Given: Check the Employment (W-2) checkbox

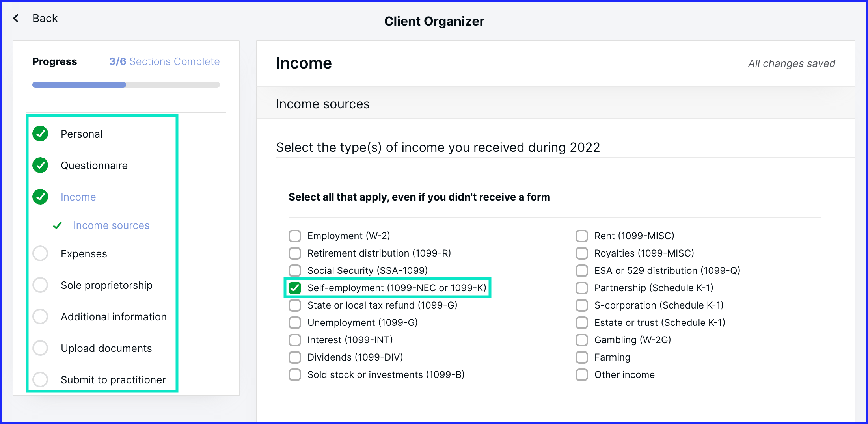Looking at the screenshot, I should tap(295, 236).
